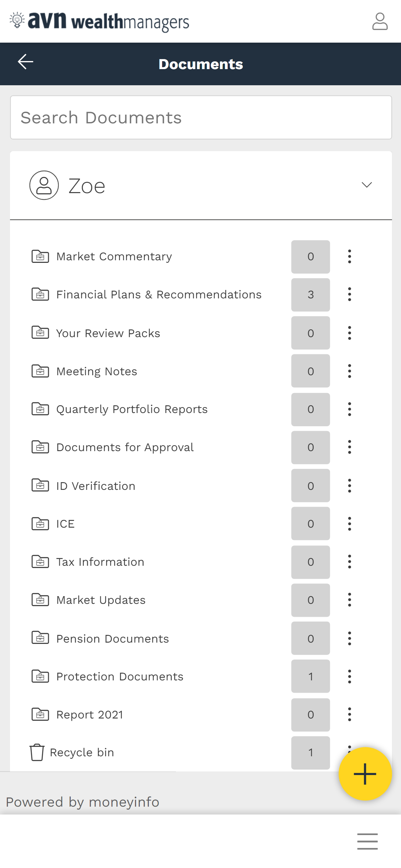
Task: Open the hamburger menu at bottom
Action: coord(367,841)
